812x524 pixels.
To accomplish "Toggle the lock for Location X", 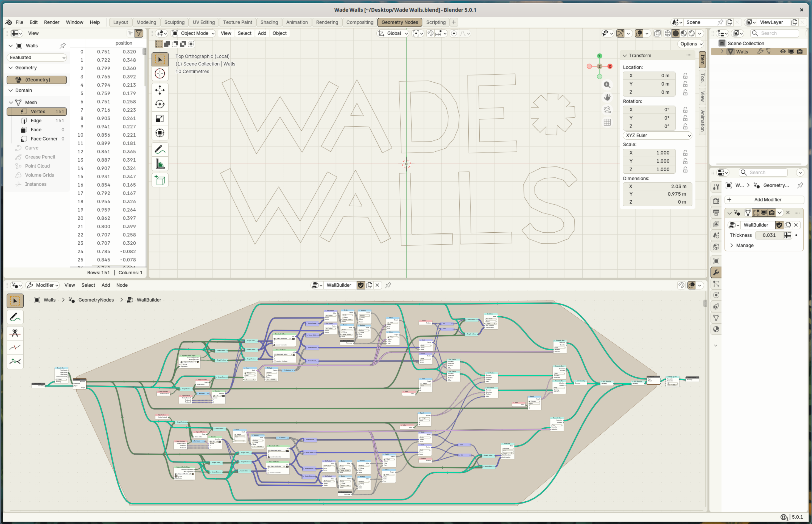I will 685,76.
